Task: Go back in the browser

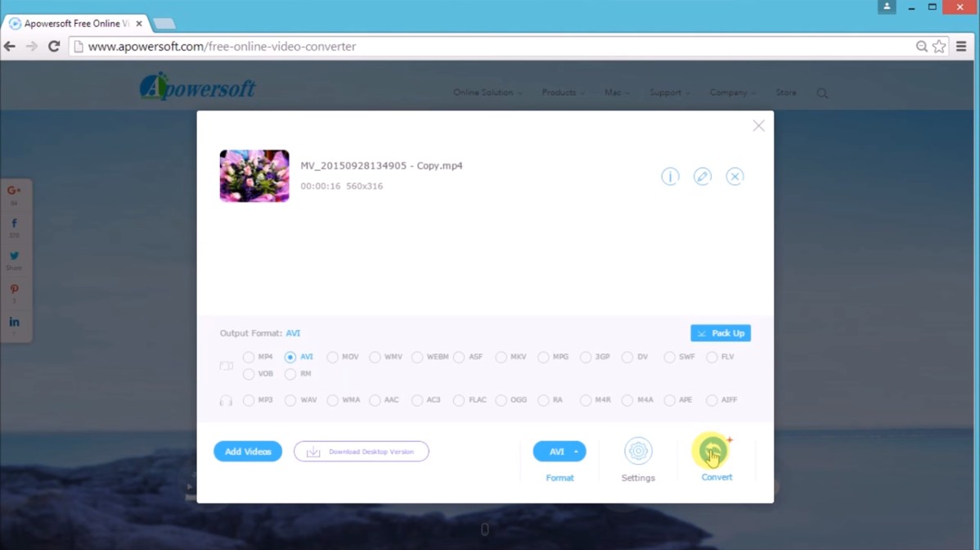Action: tap(9, 47)
